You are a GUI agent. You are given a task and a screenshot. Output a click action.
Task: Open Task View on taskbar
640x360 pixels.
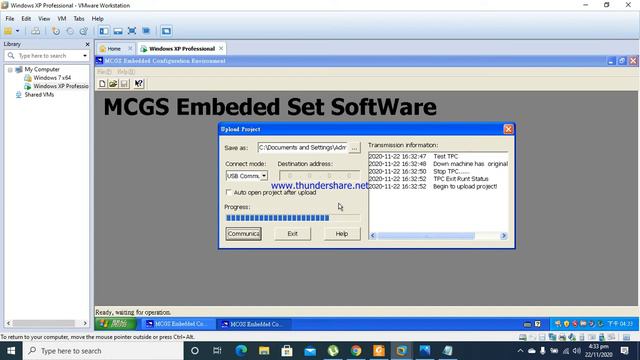[217, 351]
